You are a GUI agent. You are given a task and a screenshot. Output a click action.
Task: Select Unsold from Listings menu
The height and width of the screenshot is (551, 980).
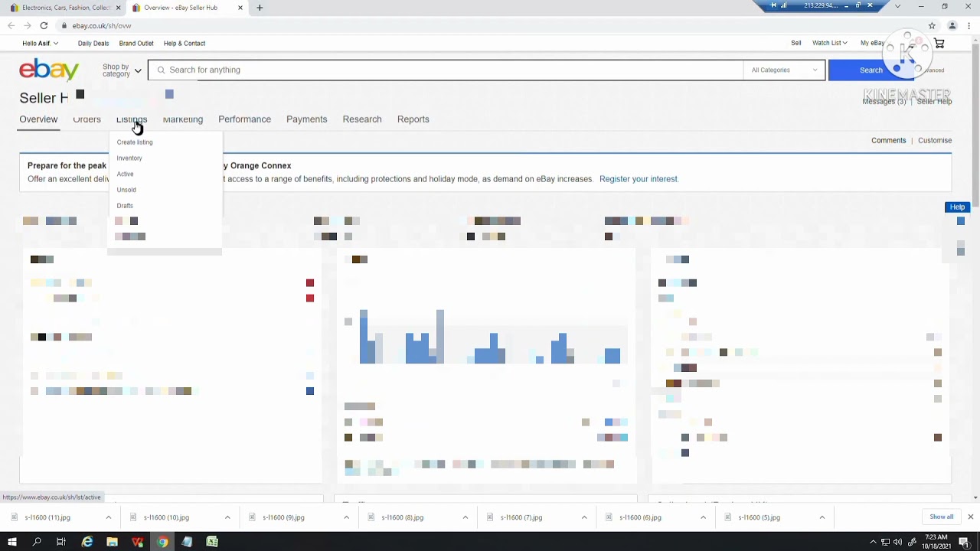click(126, 190)
